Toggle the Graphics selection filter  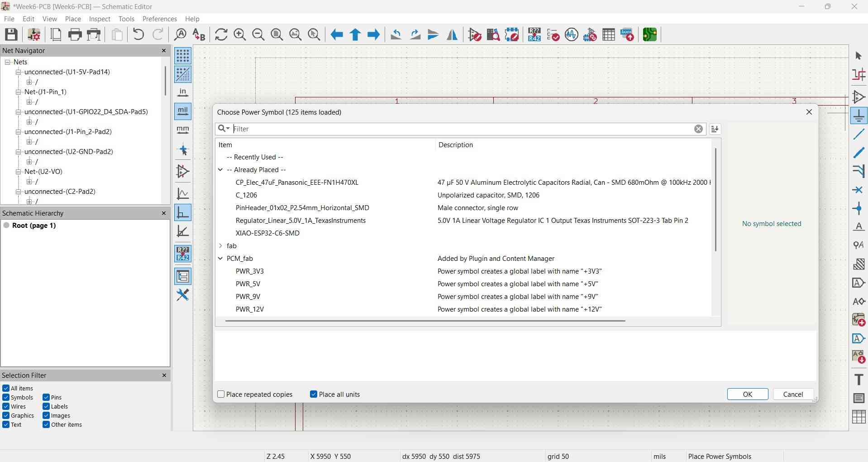[6, 415]
